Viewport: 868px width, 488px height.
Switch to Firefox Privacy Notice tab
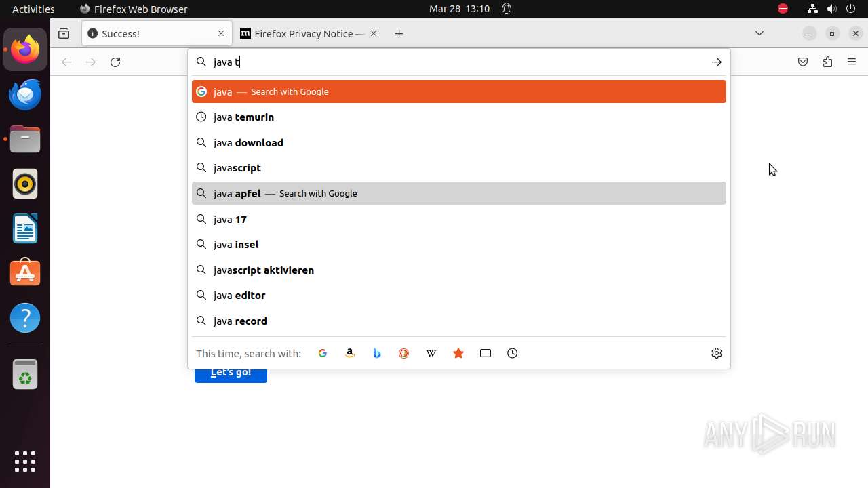pyautogui.click(x=310, y=33)
